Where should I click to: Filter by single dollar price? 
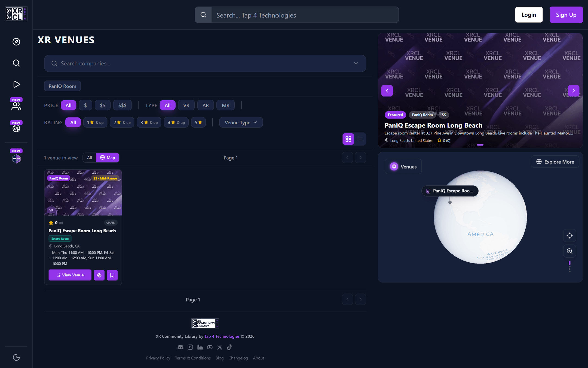tap(85, 105)
